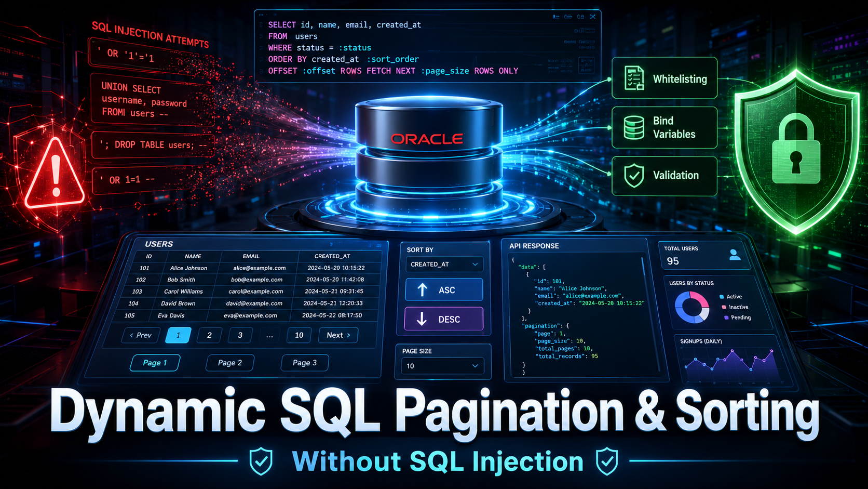Click the Total Users value 95

pos(673,261)
